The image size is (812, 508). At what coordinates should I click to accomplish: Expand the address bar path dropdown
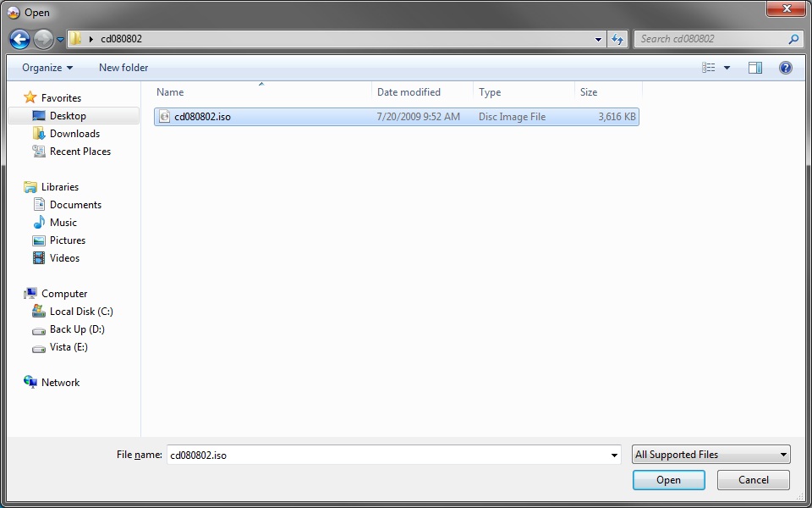599,39
